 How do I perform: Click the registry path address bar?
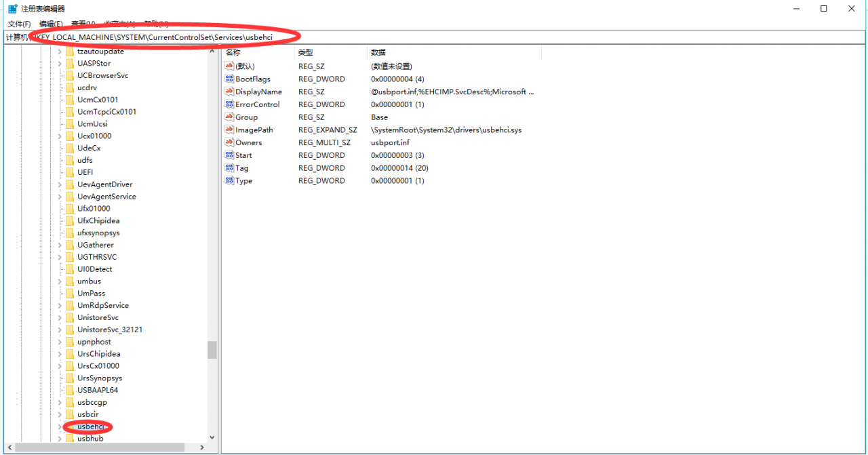click(x=434, y=37)
